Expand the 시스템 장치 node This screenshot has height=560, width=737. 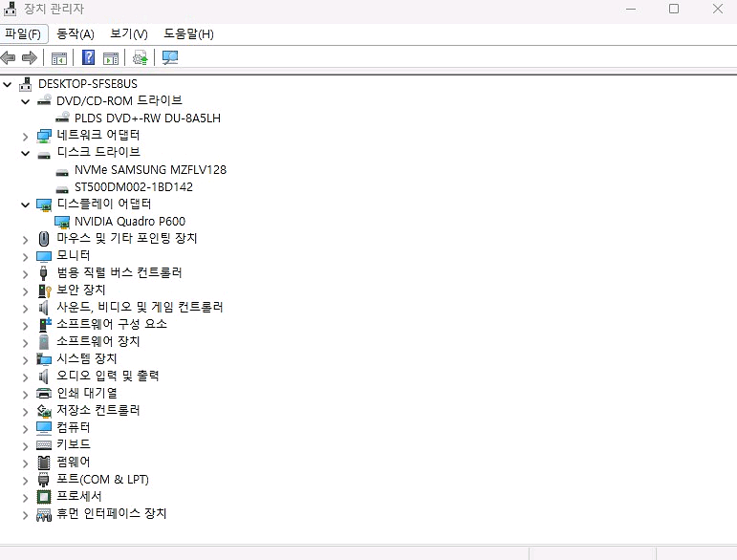pos(26,360)
